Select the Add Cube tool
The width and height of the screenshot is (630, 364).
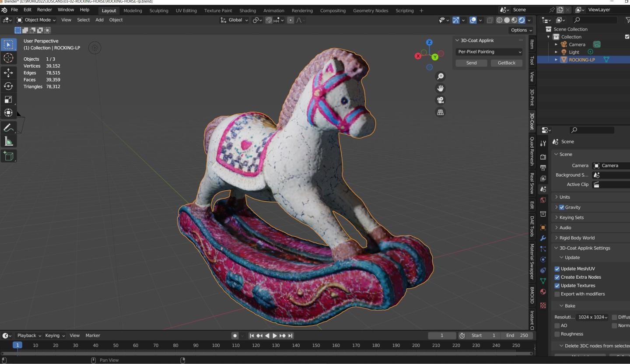[x=8, y=156]
